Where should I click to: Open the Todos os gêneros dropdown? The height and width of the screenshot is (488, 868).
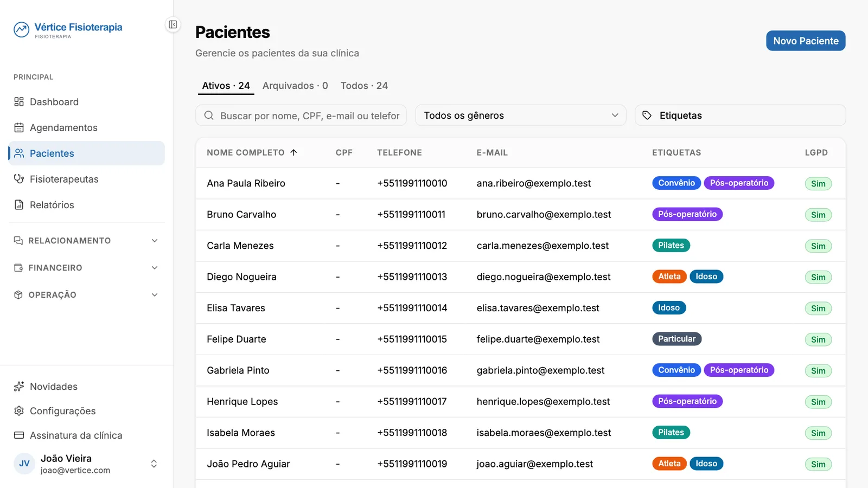[x=521, y=115]
